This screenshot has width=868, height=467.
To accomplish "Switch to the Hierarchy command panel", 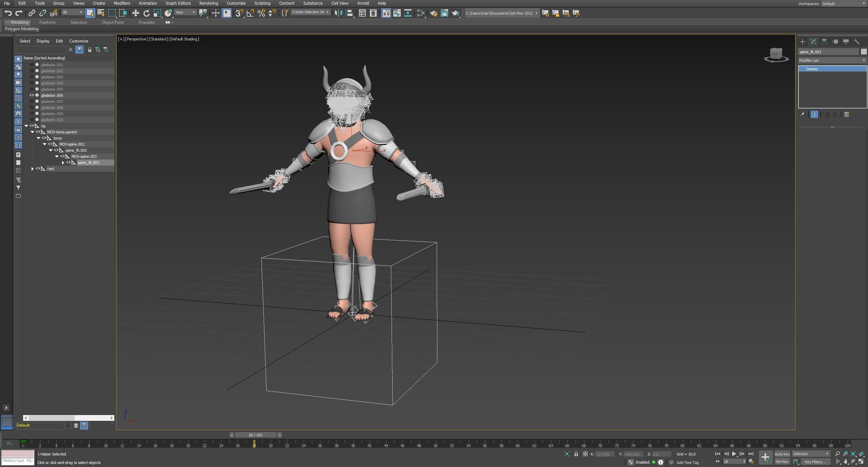I will (824, 42).
